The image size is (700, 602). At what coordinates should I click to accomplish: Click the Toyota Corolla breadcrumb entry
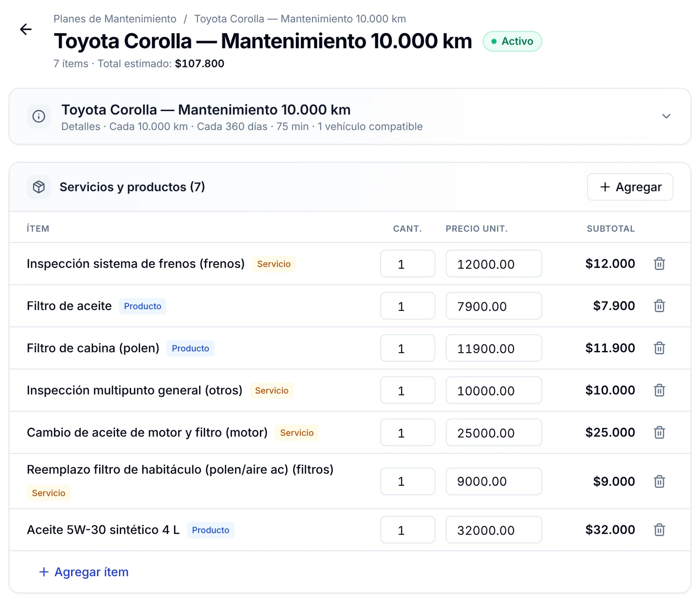pos(300,19)
